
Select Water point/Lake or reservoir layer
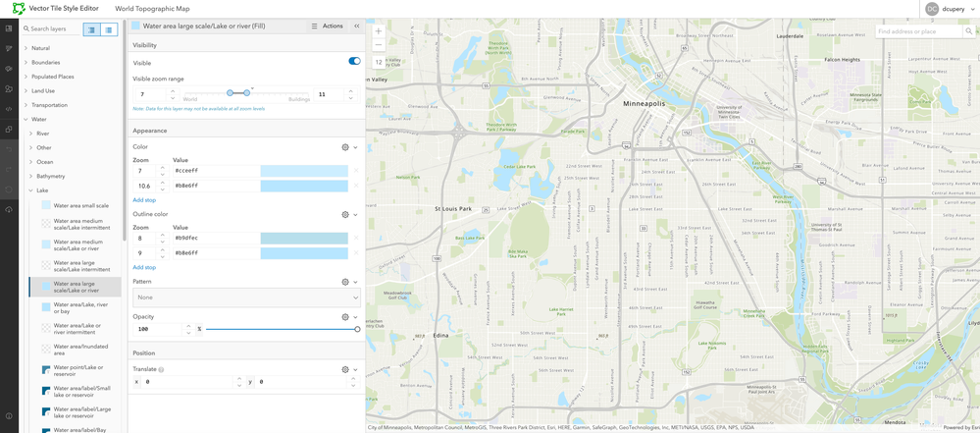coord(75,370)
